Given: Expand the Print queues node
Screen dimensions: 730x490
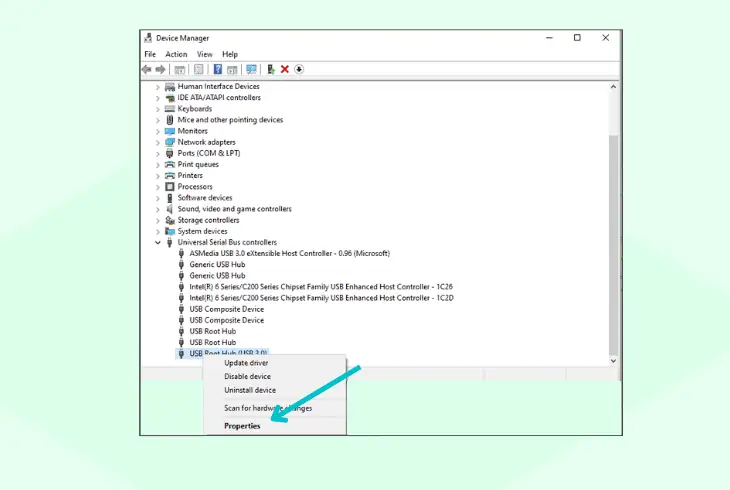Looking at the screenshot, I should pyautogui.click(x=157, y=165).
